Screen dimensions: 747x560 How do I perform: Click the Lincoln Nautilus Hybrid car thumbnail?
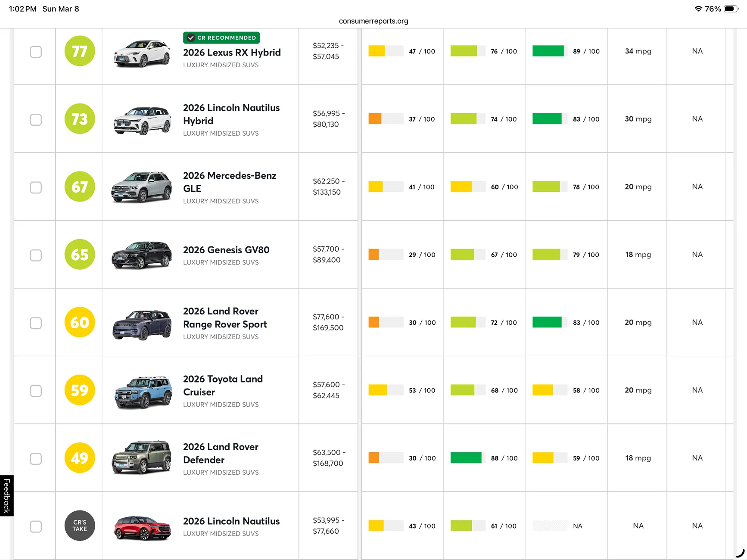click(142, 120)
